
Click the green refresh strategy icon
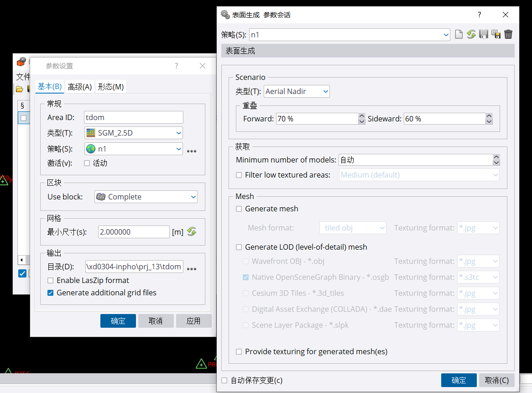point(471,35)
